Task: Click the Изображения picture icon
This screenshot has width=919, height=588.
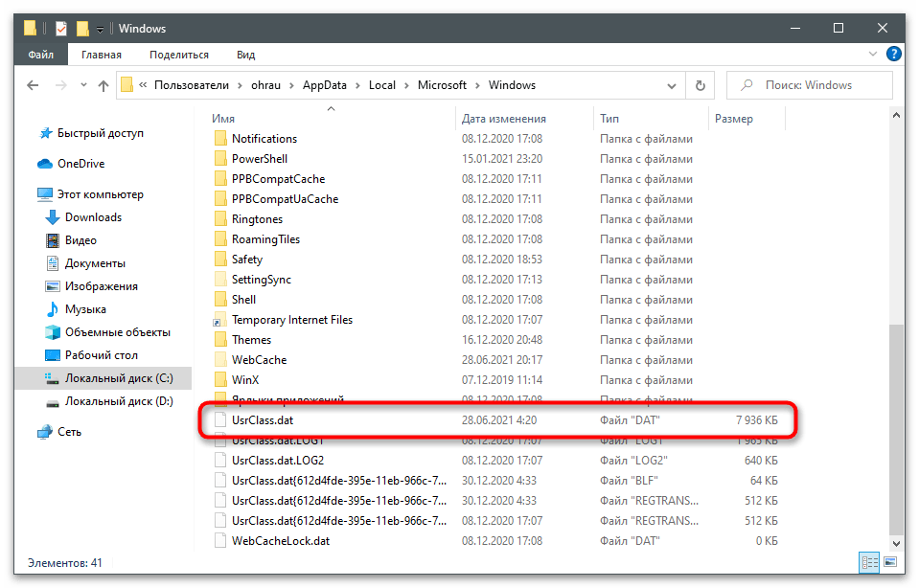Action: 53,286
